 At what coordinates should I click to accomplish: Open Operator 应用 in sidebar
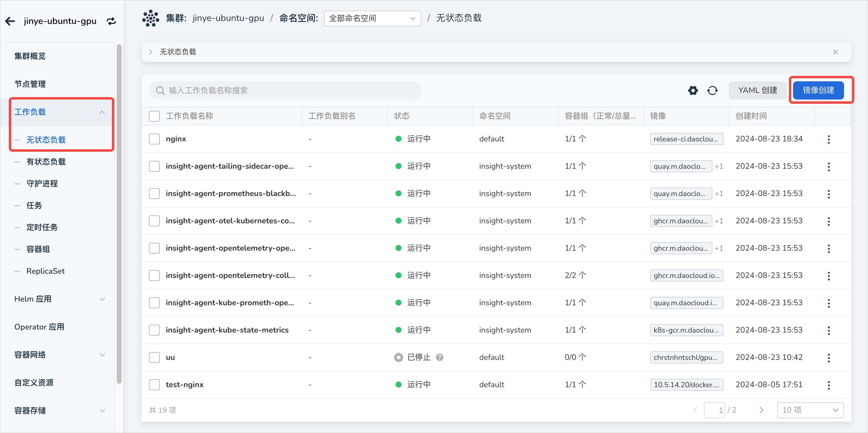[x=39, y=327]
